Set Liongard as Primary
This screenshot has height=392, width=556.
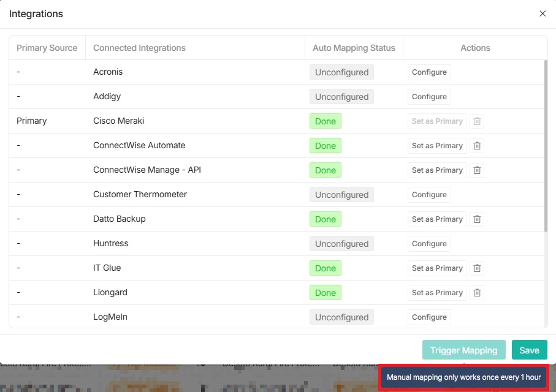[436, 293]
